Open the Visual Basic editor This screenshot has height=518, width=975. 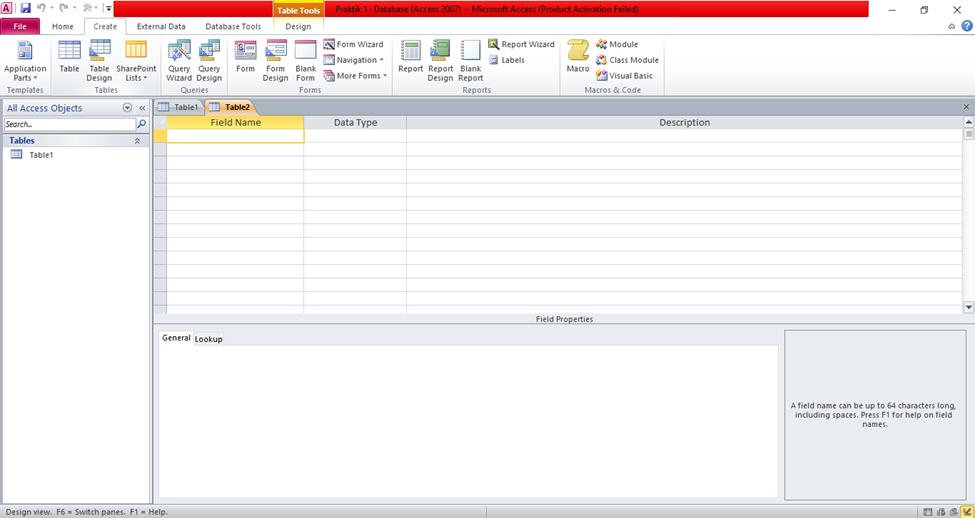click(625, 76)
